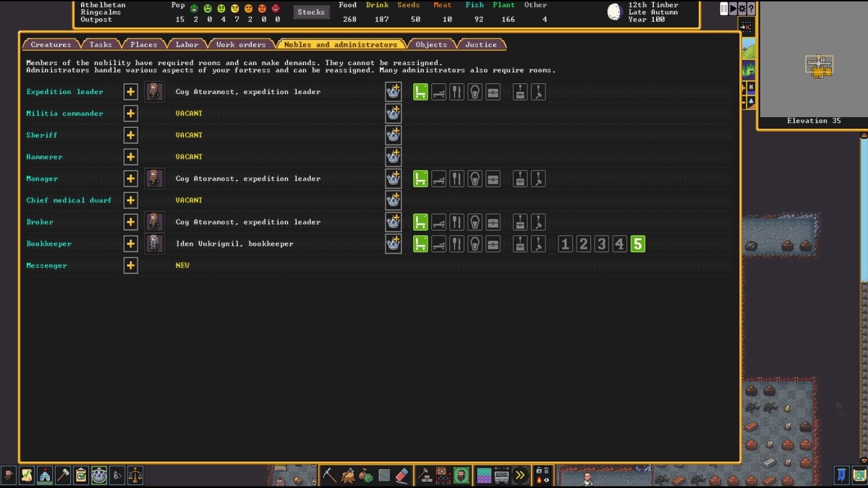
Task: Assign a dwarf to the Sheriff position
Action: point(130,135)
